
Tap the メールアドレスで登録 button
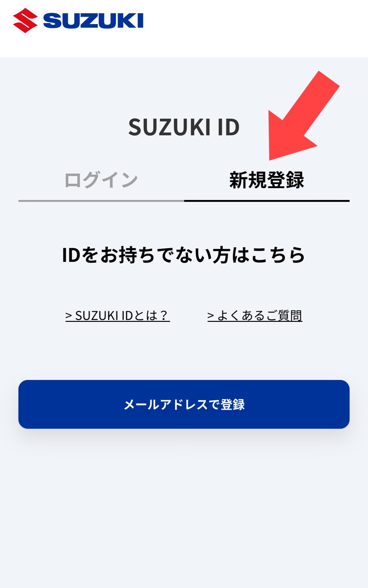tap(184, 404)
